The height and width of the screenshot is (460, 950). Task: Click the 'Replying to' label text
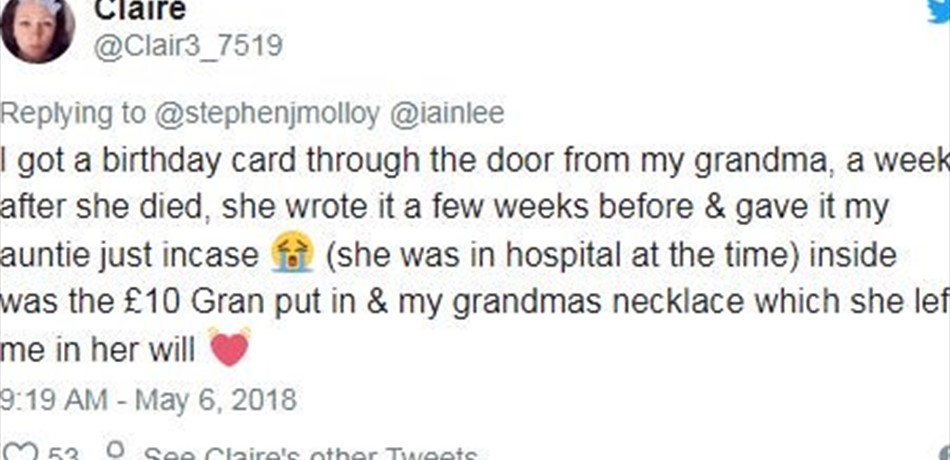[73, 115]
